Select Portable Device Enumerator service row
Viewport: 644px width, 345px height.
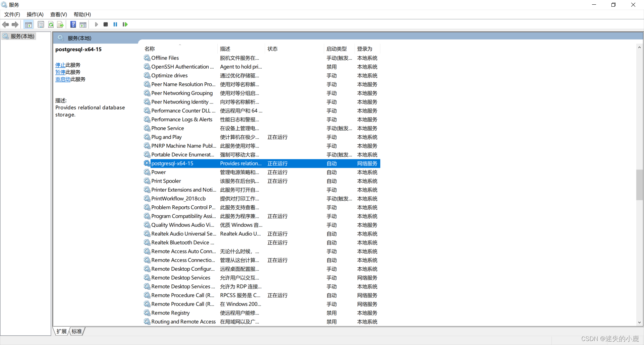coord(262,155)
